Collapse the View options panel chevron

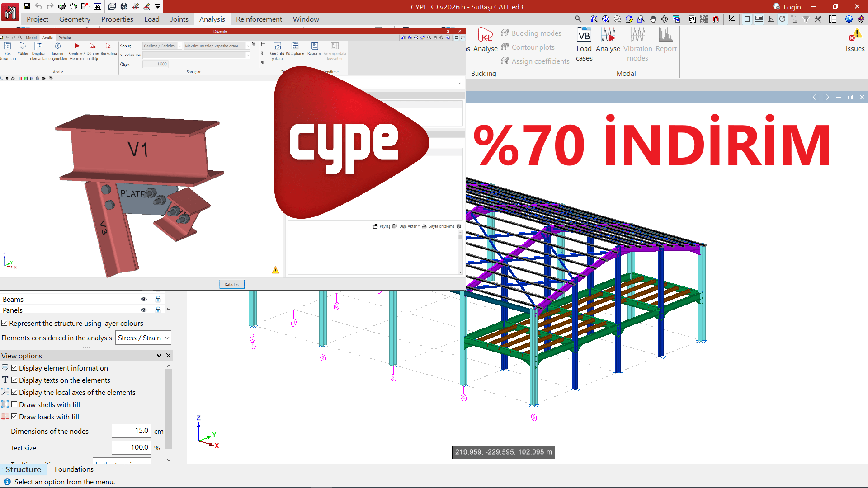(159, 356)
